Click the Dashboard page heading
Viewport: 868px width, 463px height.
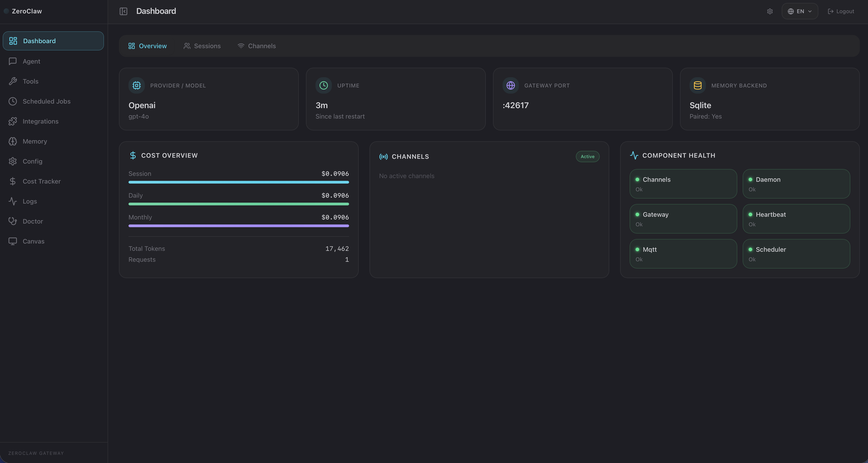tap(156, 11)
